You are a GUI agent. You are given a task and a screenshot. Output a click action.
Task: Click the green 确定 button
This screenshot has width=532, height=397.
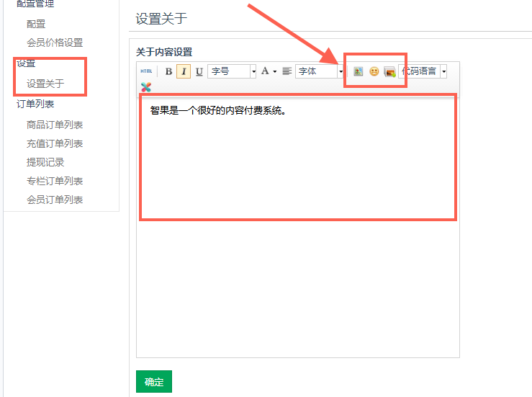click(154, 382)
